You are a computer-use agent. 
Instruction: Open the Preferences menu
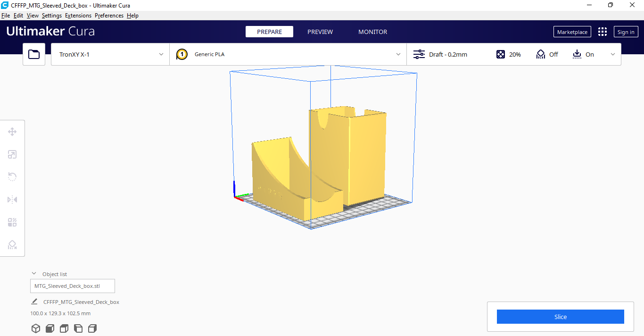pos(109,16)
